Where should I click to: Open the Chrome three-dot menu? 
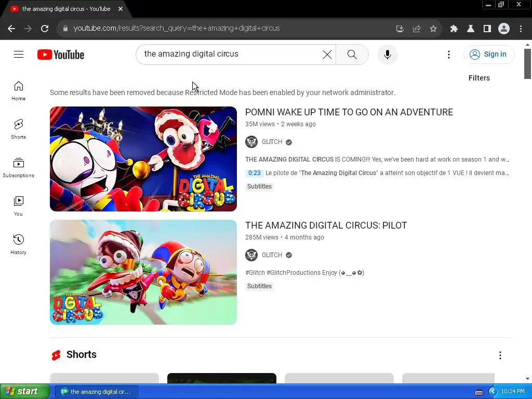click(521, 29)
